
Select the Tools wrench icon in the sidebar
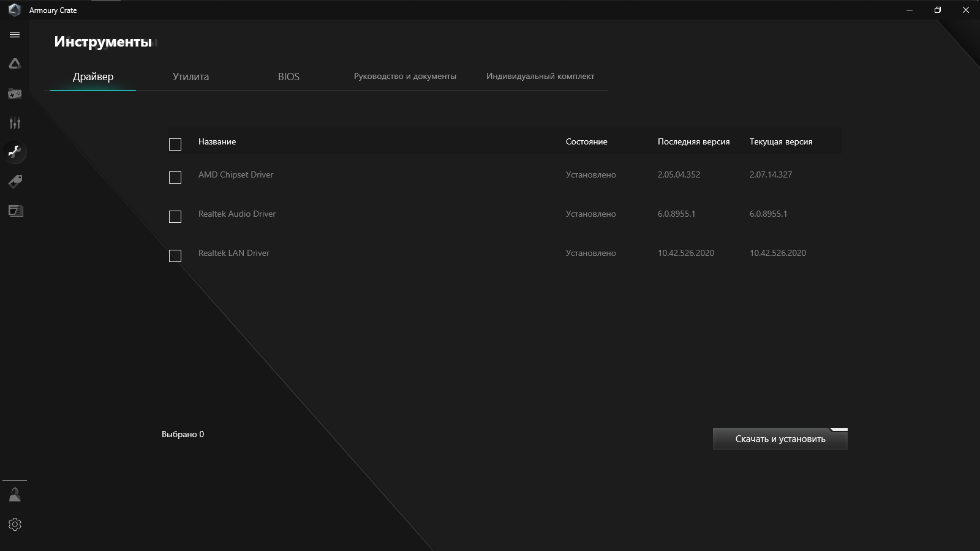click(x=15, y=152)
